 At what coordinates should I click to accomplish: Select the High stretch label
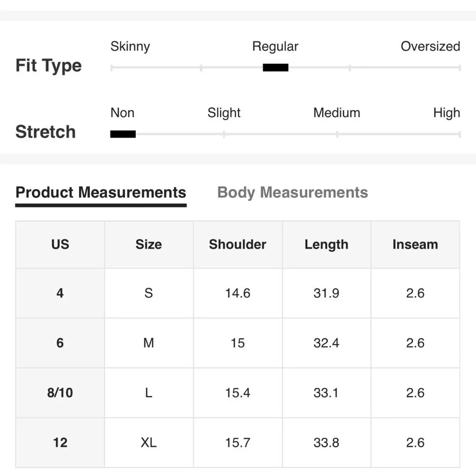[x=446, y=113]
